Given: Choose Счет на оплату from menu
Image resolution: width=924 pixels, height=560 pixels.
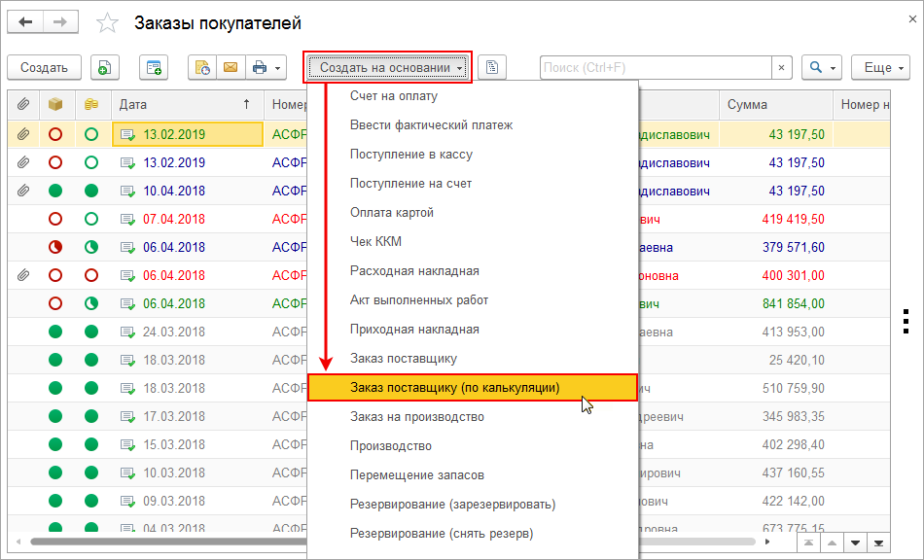Looking at the screenshot, I should (394, 96).
